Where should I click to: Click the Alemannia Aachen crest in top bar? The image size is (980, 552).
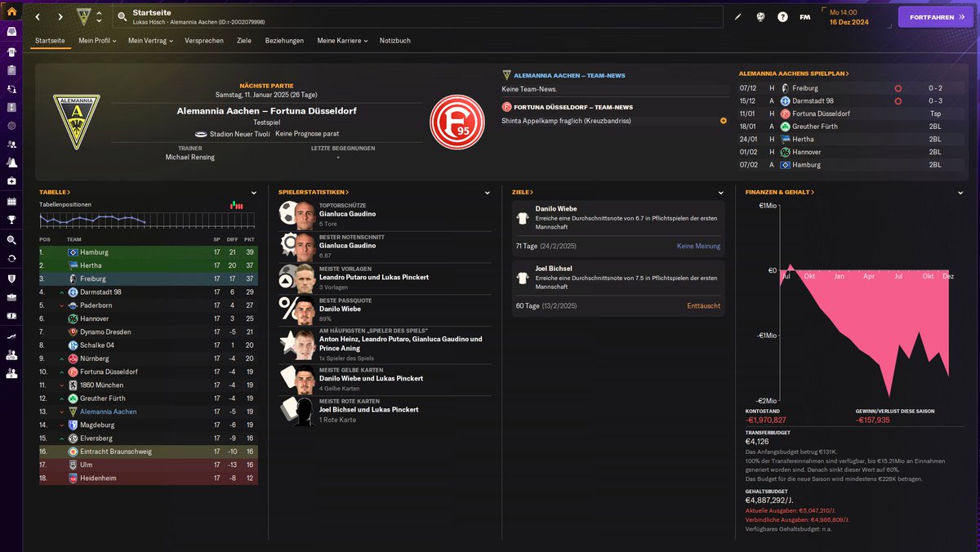(83, 16)
